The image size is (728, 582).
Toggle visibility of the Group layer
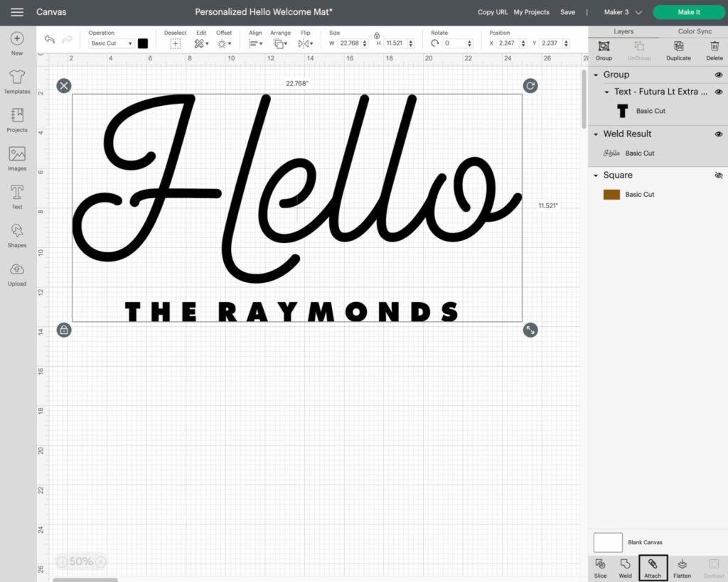[x=718, y=75]
